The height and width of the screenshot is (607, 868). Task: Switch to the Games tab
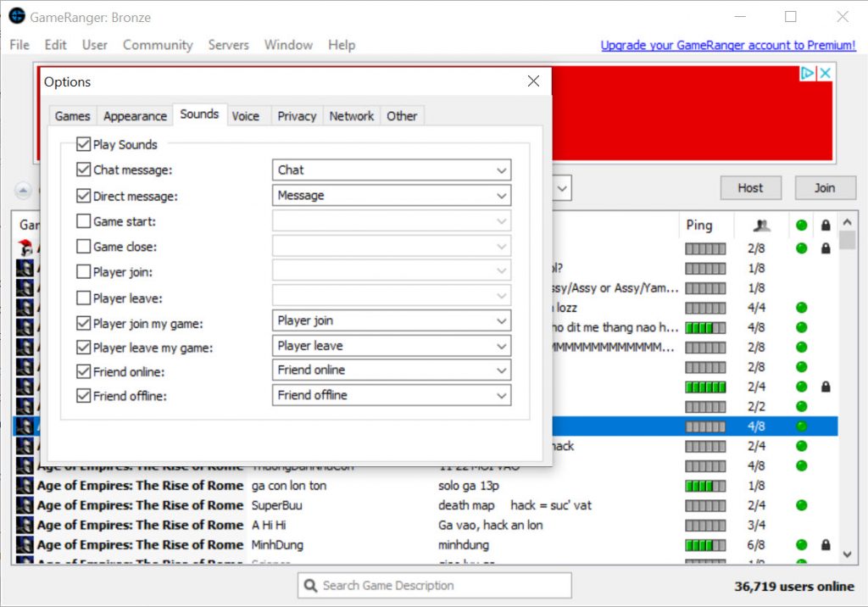point(73,116)
